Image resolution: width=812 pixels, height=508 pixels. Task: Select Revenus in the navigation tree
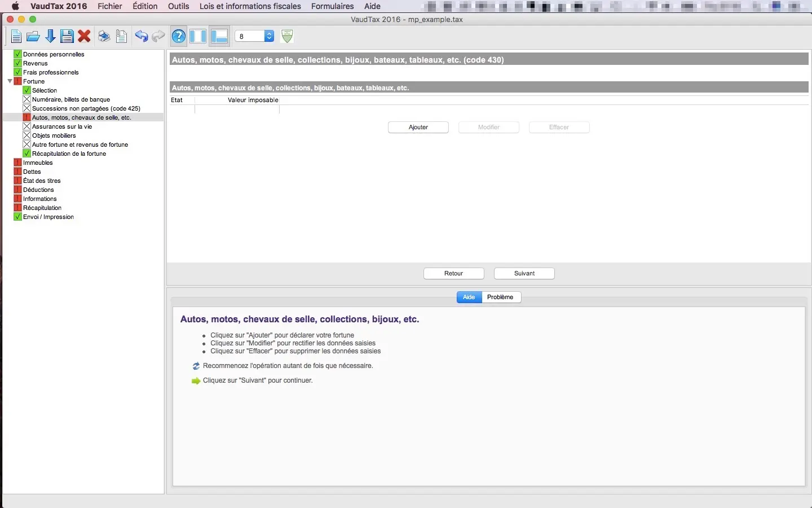click(x=36, y=63)
